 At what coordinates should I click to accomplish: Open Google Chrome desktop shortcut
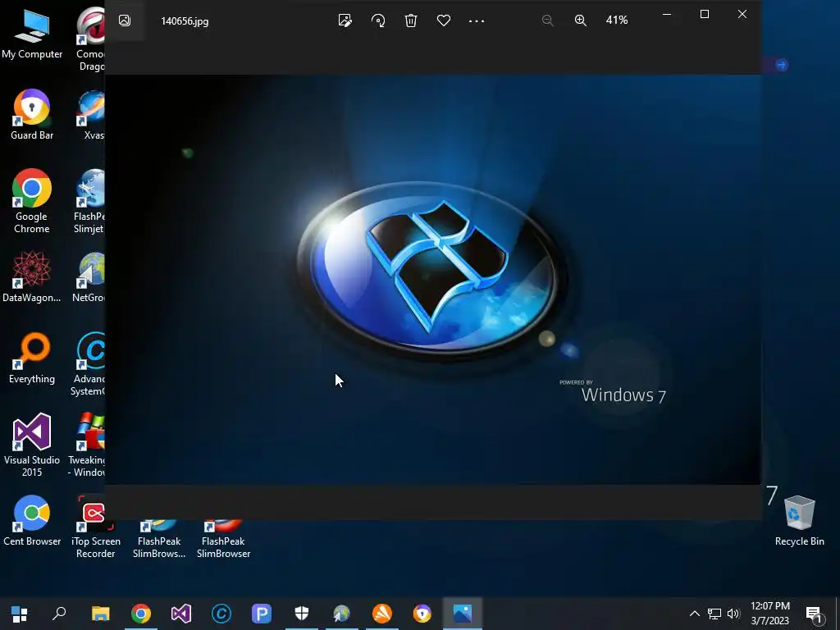point(32,201)
